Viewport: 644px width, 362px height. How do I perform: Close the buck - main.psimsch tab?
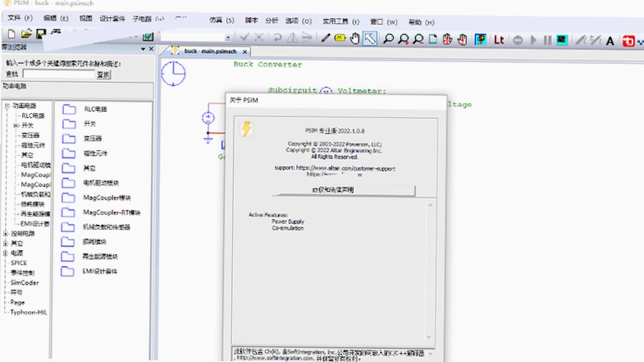pos(244,52)
